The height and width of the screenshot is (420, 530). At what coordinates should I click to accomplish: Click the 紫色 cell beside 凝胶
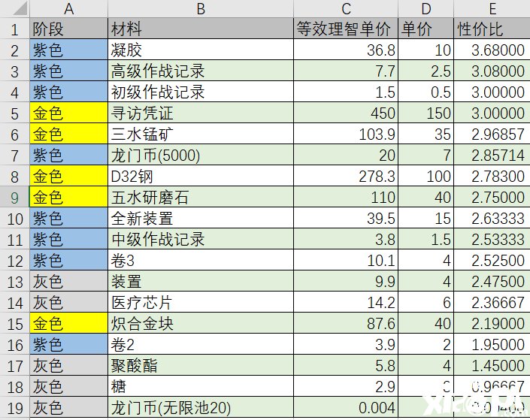(68, 50)
